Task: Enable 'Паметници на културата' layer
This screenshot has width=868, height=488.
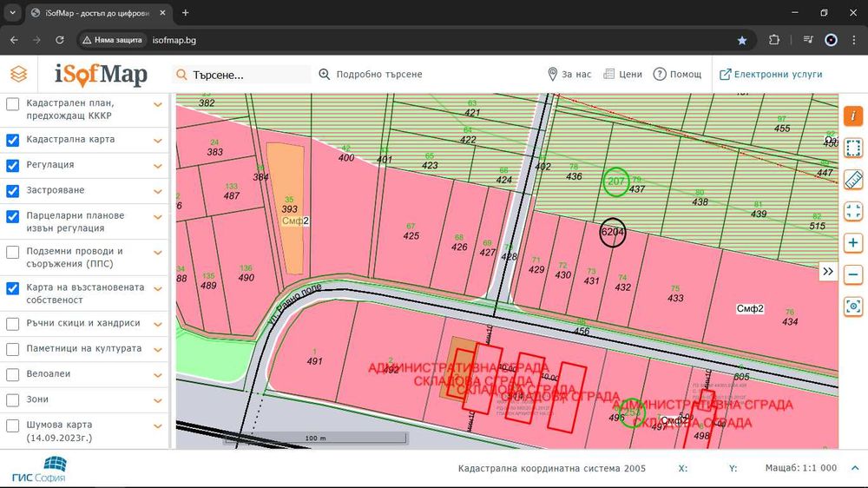Action: click(x=12, y=350)
